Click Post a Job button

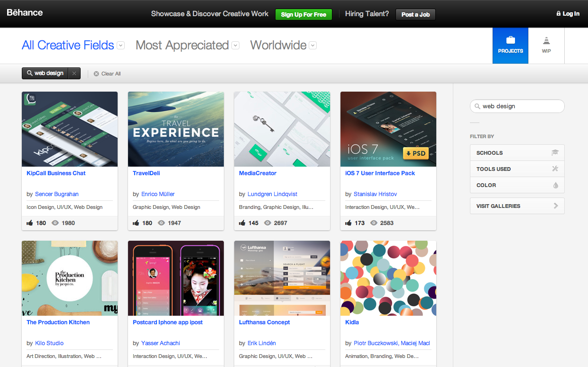(415, 14)
